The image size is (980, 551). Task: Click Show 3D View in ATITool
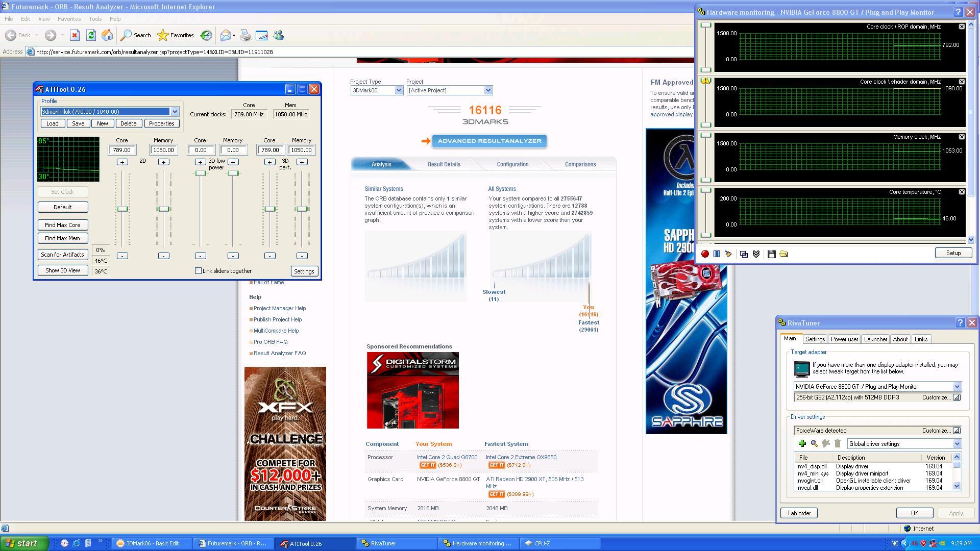click(x=62, y=270)
